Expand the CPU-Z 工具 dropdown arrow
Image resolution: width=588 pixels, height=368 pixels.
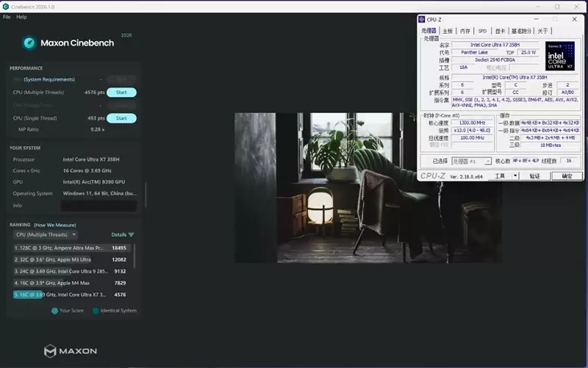click(515, 176)
